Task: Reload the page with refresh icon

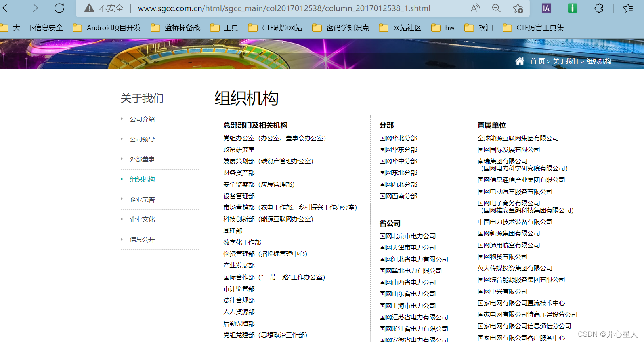Action: [x=59, y=8]
